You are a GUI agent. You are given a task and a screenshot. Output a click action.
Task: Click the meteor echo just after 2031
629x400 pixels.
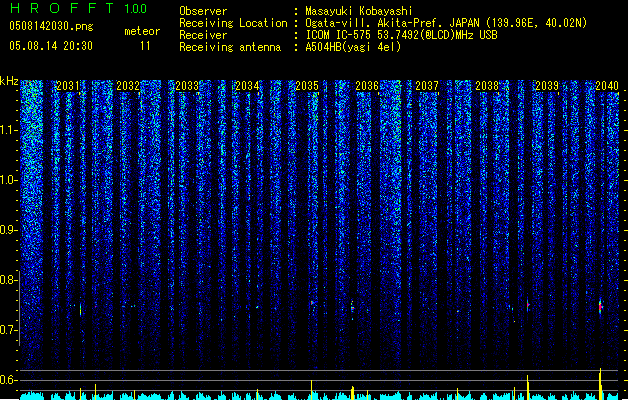pos(81,309)
